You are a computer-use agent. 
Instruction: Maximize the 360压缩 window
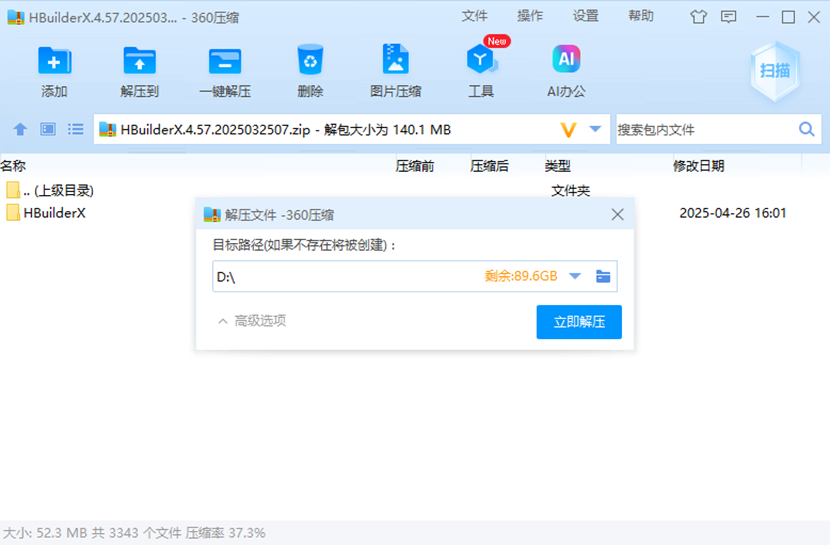pyautogui.click(x=788, y=17)
